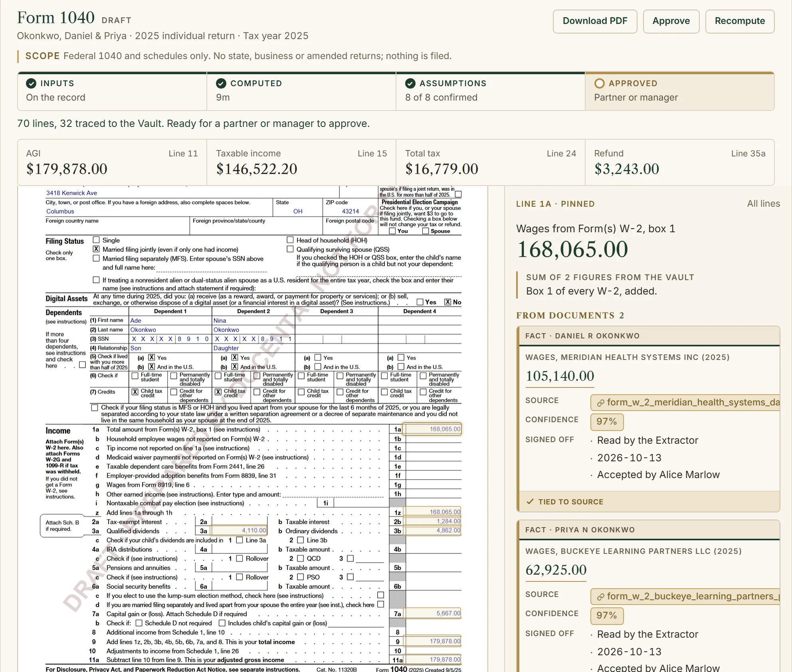Toggle the Married filing jointly checkbox

[96, 249]
